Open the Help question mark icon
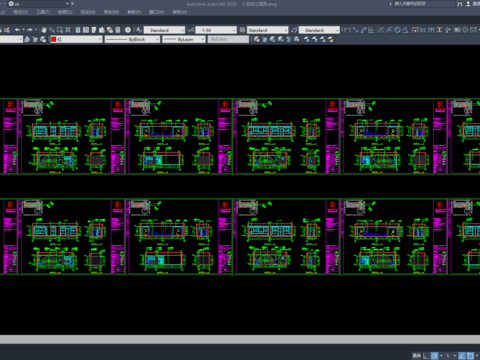This screenshot has height=360, width=480. 128,30
